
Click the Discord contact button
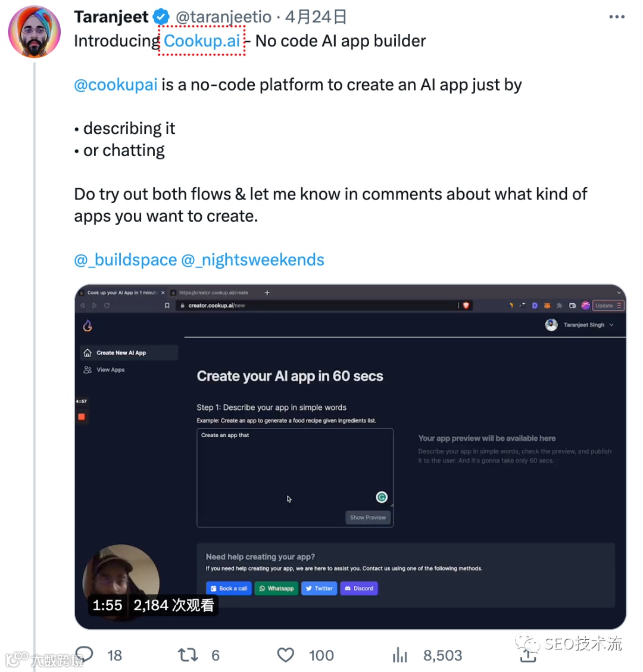(358, 589)
